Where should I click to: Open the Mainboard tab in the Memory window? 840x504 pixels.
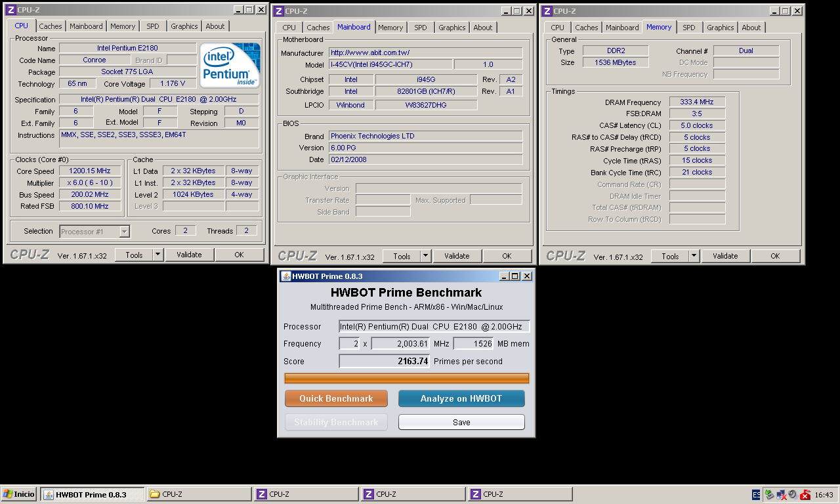622,28
